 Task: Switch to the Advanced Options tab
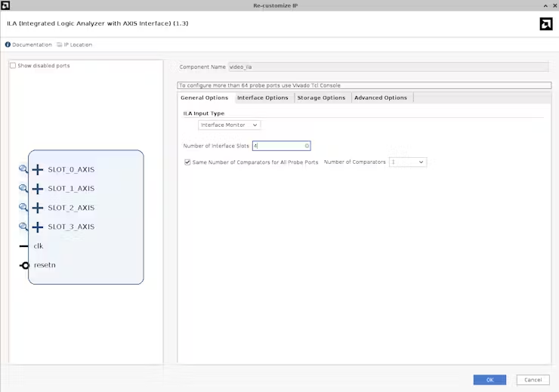(381, 97)
